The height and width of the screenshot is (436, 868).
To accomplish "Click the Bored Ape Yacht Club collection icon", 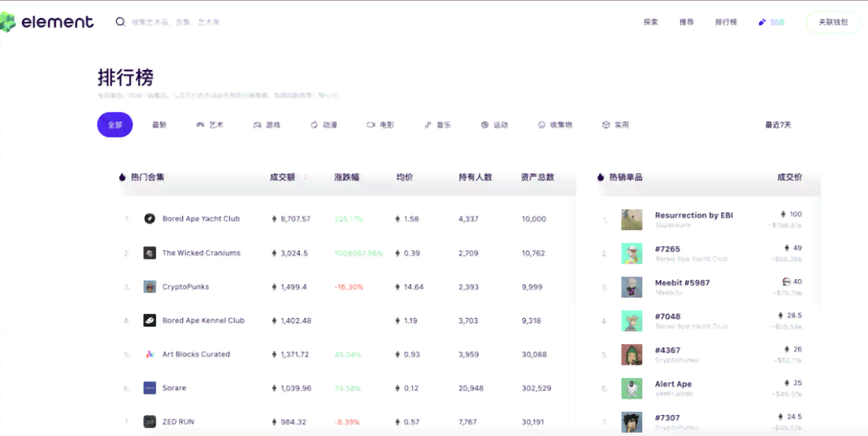I will point(149,219).
